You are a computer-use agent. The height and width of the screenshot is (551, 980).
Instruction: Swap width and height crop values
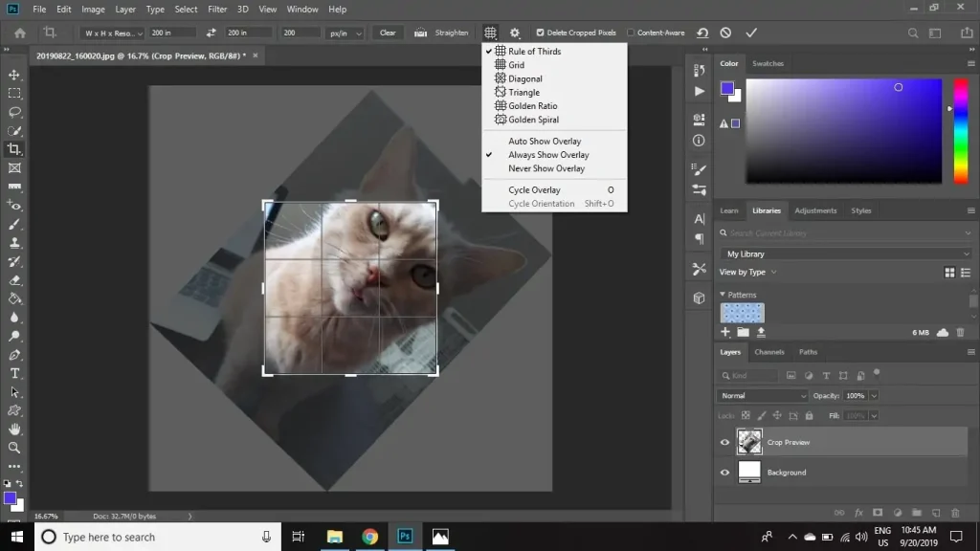pos(212,33)
